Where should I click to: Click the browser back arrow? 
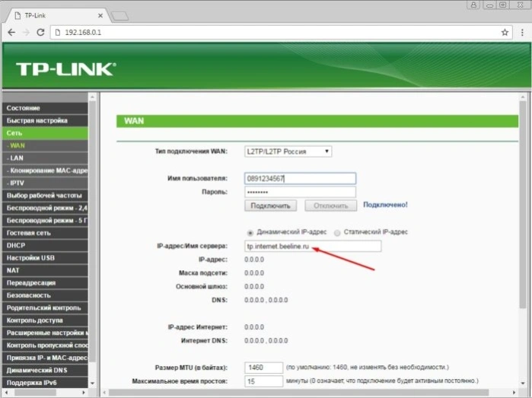point(11,32)
